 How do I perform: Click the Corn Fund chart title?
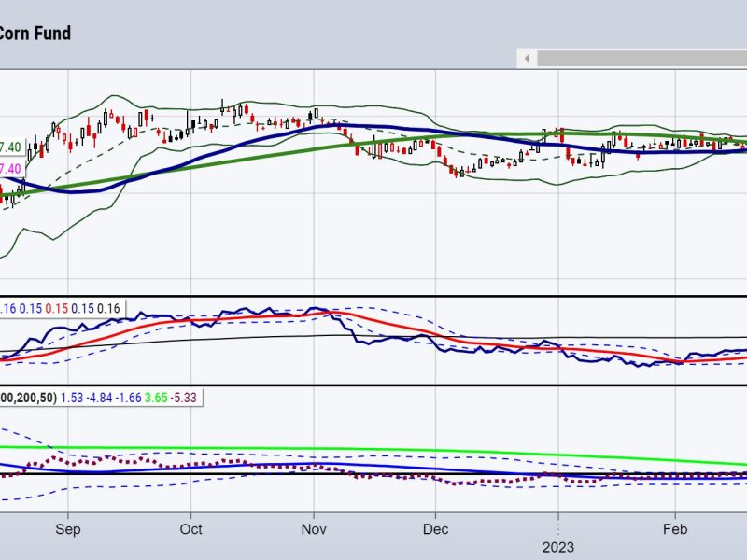35,33
